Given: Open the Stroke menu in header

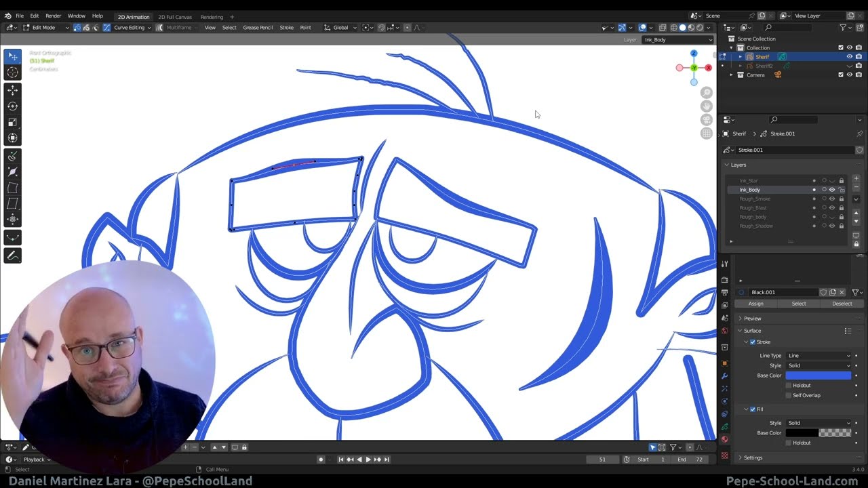Looking at the screenshot, I should (x=287, y=28).
